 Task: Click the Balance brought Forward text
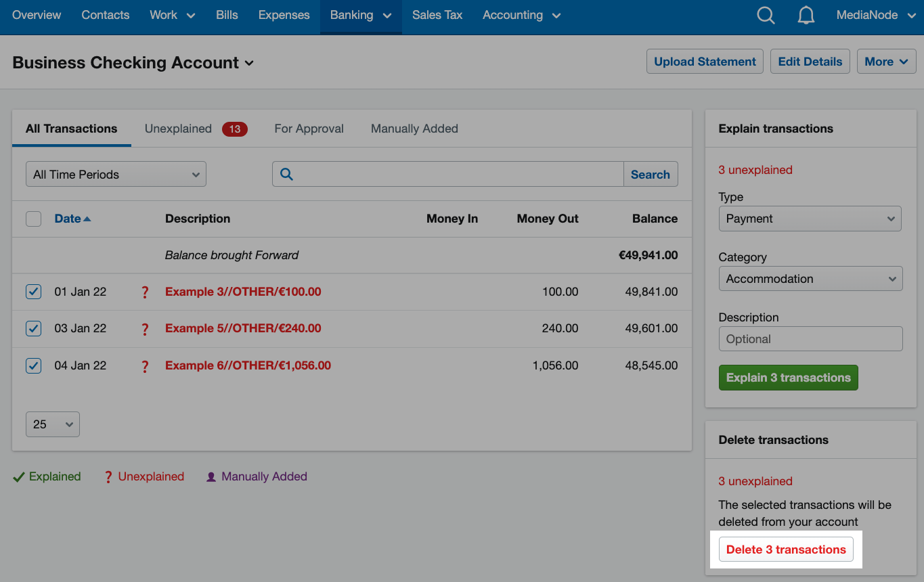point(232,255)
